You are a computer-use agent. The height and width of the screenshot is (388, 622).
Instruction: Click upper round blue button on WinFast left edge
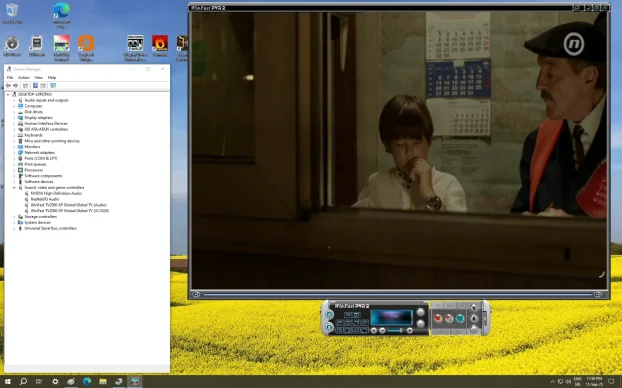[329, 314]
